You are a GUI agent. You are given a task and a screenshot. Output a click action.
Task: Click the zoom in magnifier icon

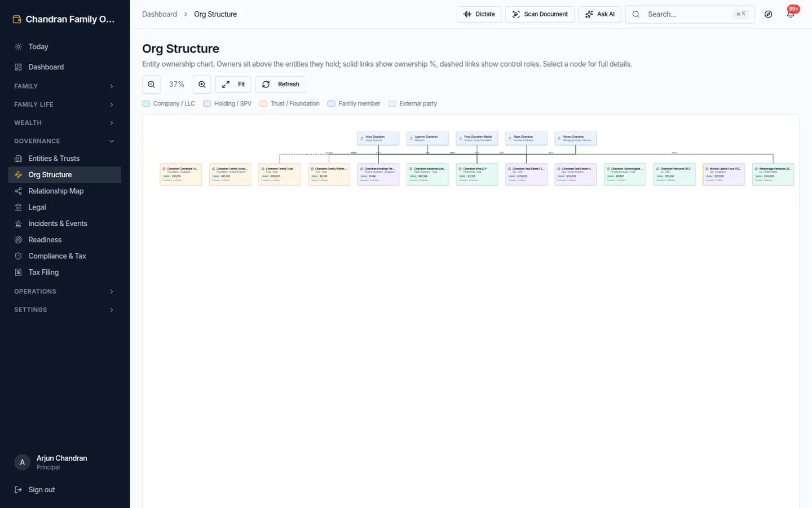[202, 84]
